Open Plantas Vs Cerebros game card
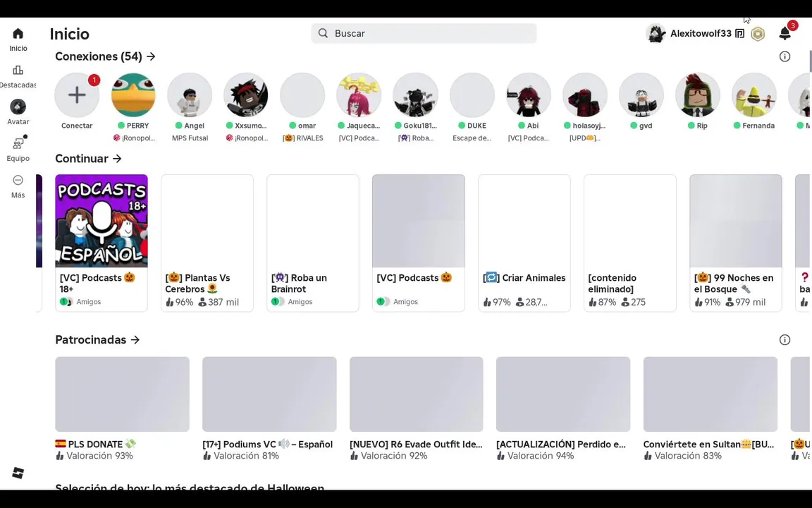Image resolution: width=812 pixels, height=508 pixels. coord(207,243)
